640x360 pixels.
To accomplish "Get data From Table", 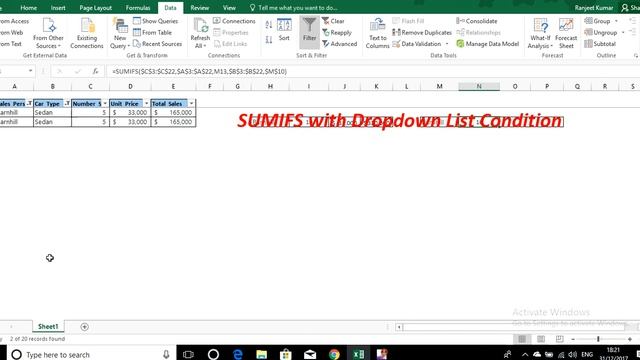I will [152, 32].
